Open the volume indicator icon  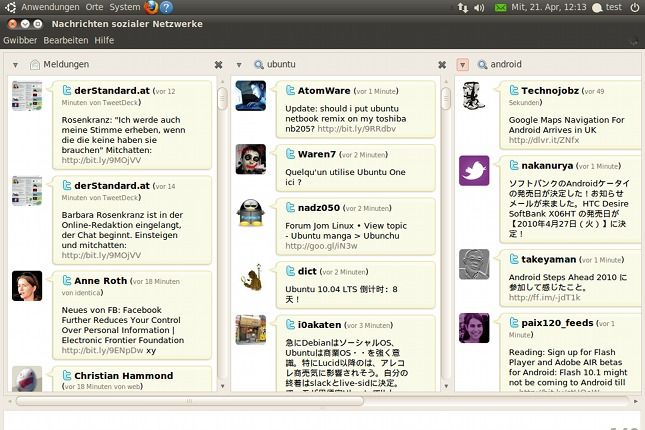[x=481, y=7]
